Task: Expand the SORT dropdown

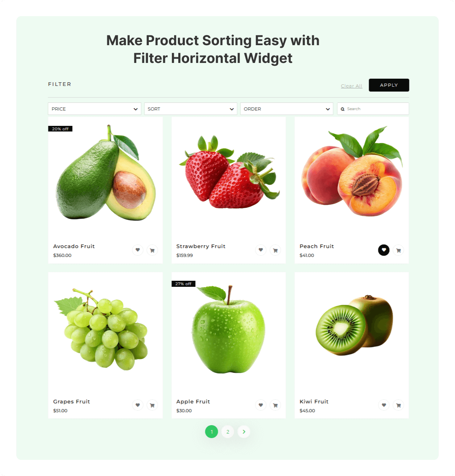Action: (x=191, y=109)
